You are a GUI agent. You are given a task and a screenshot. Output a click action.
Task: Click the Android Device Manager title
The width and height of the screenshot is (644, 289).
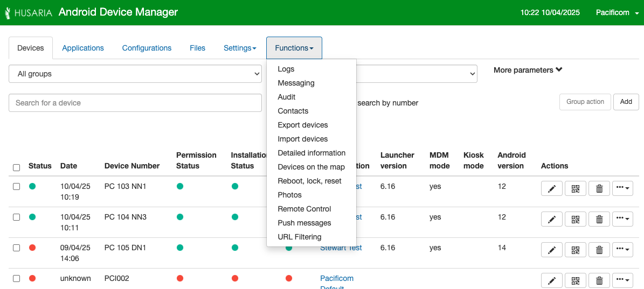coord(118,12)
